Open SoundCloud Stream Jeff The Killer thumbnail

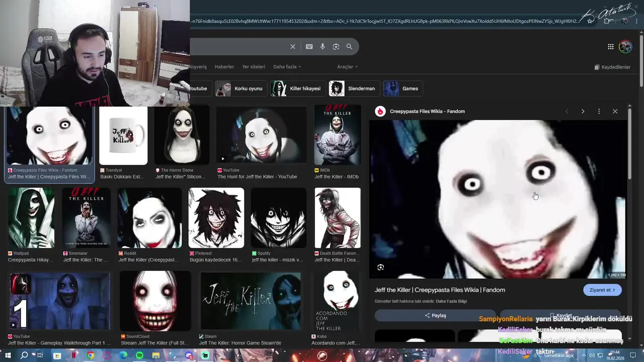[x=155, y=301]
